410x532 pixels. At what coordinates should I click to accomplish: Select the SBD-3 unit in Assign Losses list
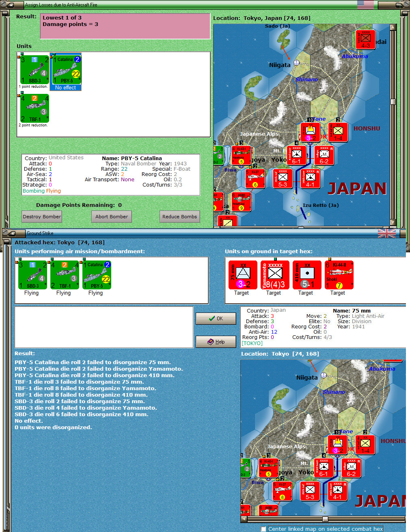tap(35, 70)
